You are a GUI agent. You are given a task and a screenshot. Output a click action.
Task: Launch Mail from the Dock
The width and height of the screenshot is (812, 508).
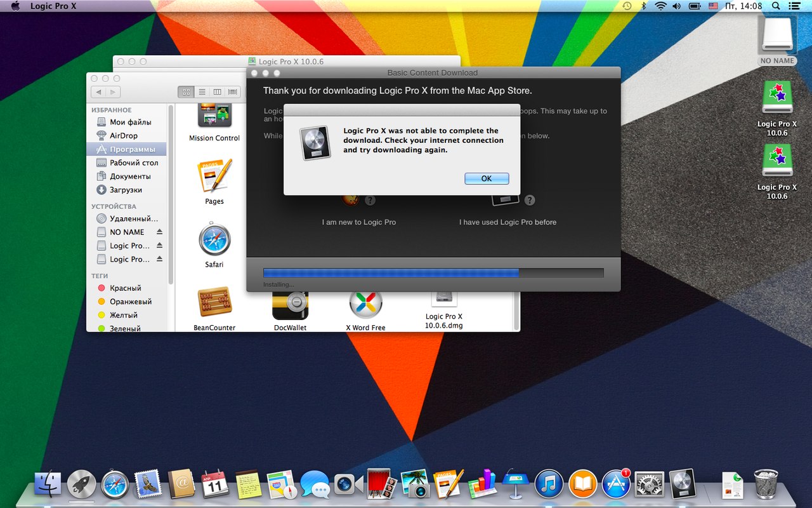[x=148, y=485]
